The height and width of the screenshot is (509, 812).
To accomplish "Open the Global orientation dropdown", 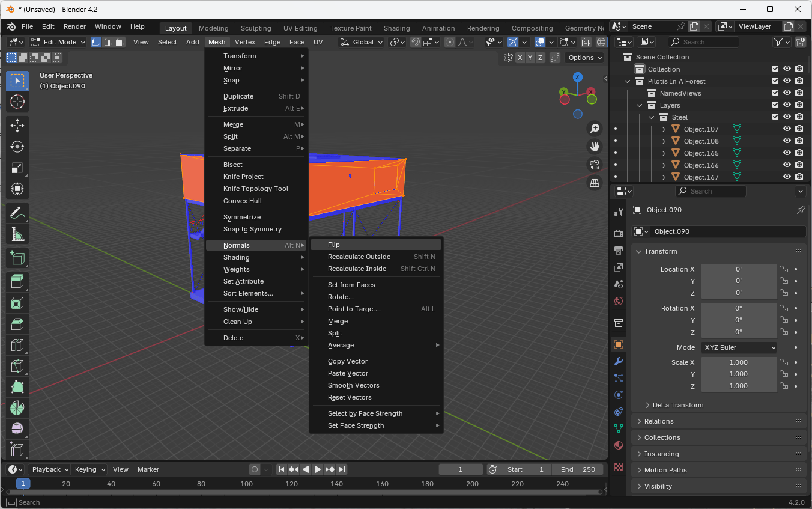I will (361, 42).
